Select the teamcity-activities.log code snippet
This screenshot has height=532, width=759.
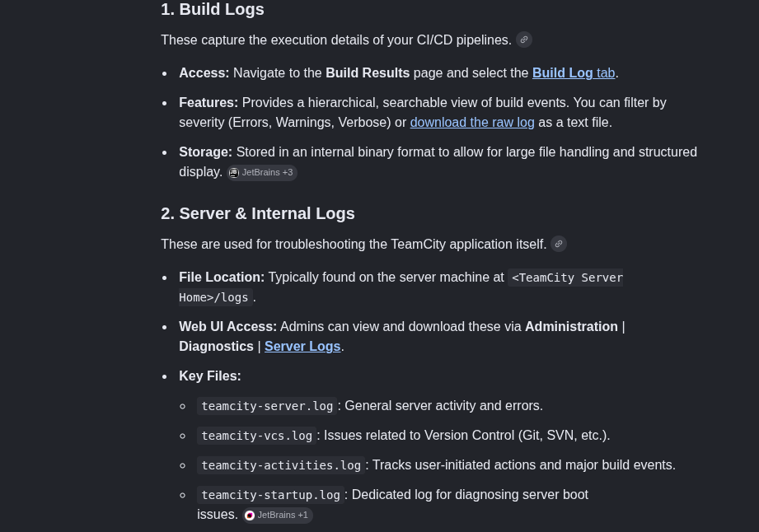click(x=281, y=465)
